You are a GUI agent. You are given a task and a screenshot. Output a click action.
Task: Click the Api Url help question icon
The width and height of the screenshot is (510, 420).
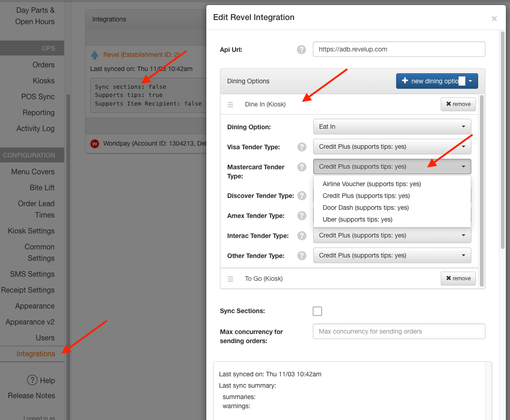(301, 50)
